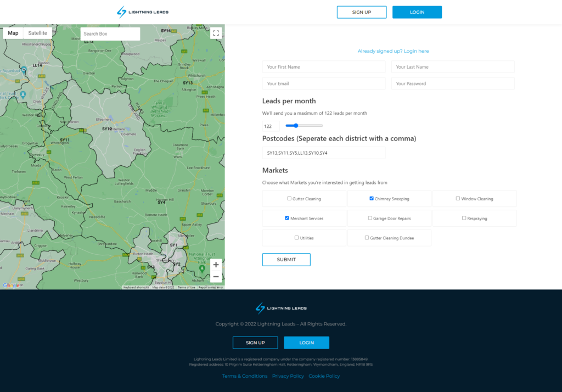
Task: Click the Lightning Leads logo in header
Action: [143, 12]
